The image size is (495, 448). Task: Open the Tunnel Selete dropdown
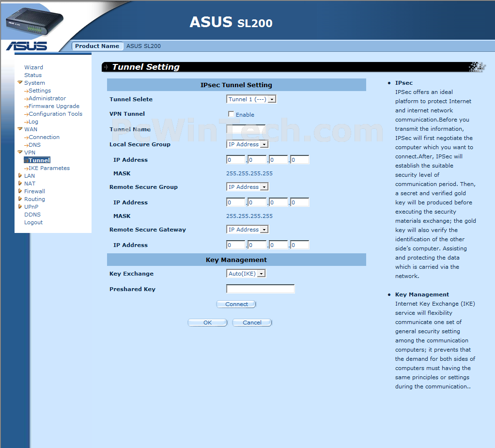tap(251, 99)
